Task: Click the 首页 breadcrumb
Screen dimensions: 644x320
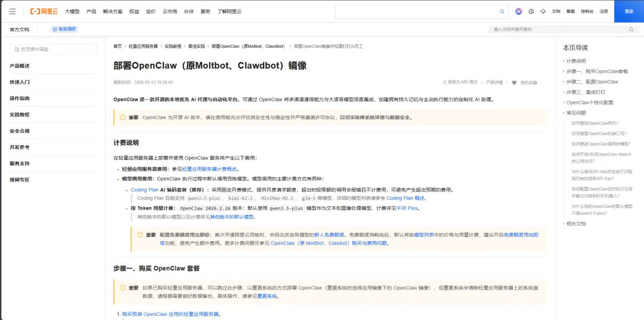Action: (117, 47)
